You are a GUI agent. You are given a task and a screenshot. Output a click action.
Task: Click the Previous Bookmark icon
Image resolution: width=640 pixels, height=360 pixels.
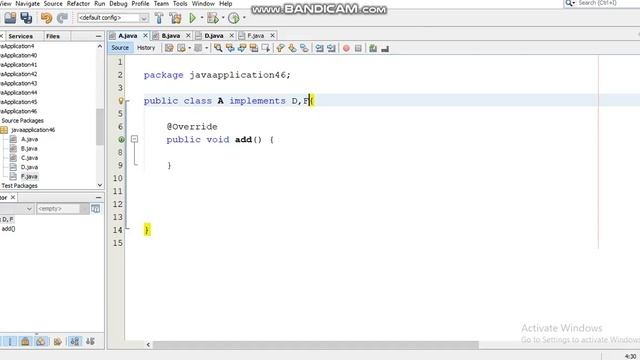click(x=280, y=48)
